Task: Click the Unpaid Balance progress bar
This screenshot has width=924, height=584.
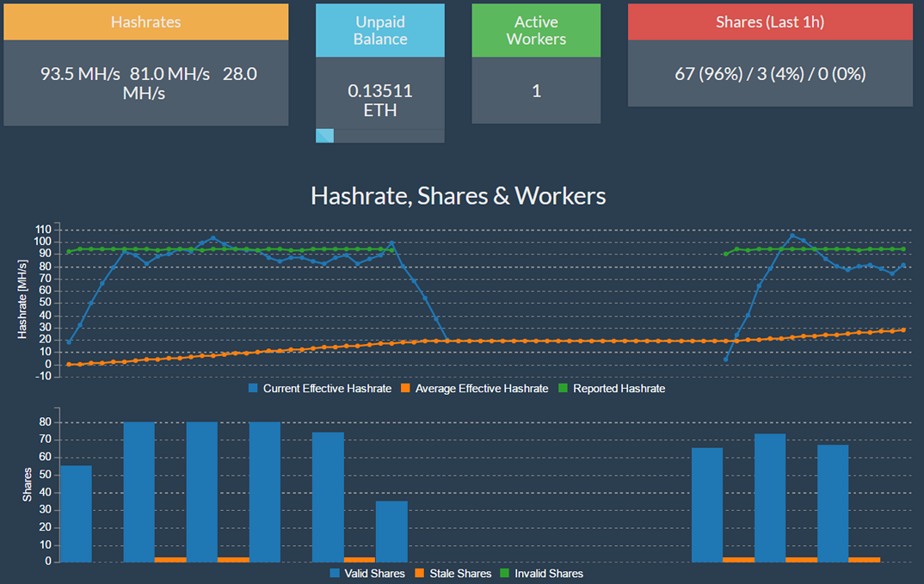Action: coord(379,136)
